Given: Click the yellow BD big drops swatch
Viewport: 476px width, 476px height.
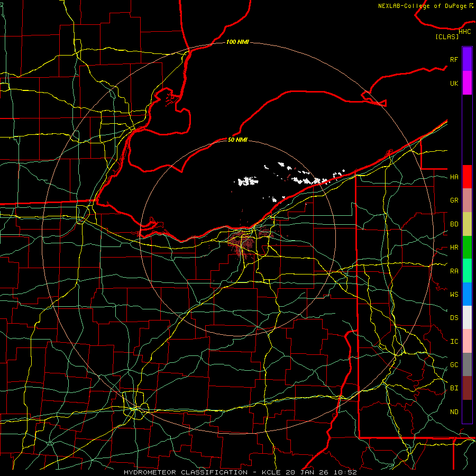Looking at the screenshot, I should point(467,224).
